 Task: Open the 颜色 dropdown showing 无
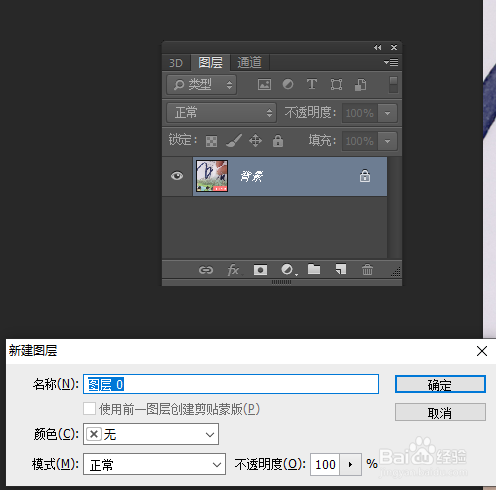click(x=151, y=434)
